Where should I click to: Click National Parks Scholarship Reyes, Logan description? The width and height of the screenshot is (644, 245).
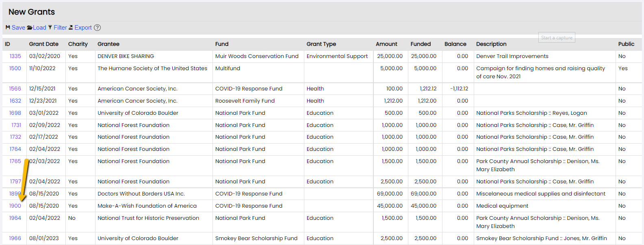click(x=531, y=113)
